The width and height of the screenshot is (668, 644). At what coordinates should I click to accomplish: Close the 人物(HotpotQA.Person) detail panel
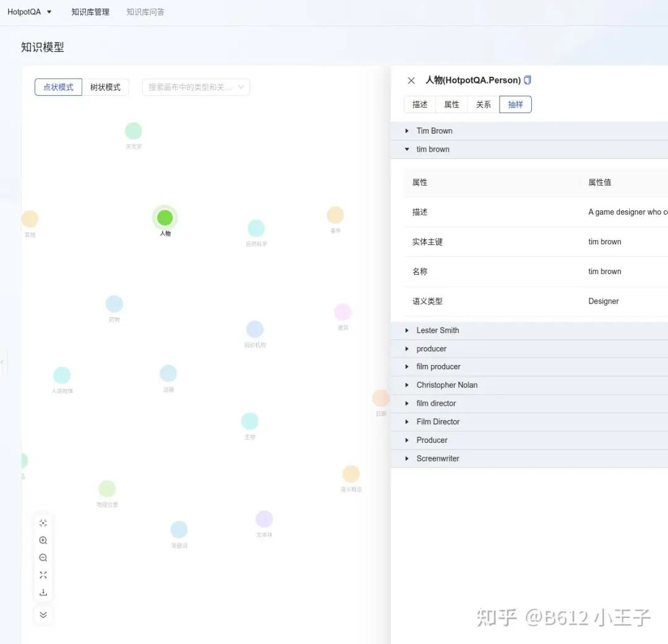(411, 80)
